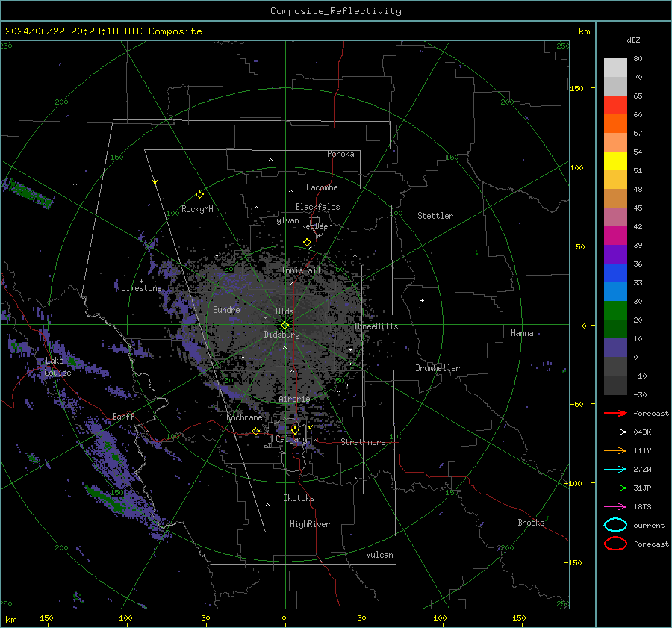Click the Cochrane label
This screenshot has width=672, height=628.
pyautogui.click(x=244, y=417)
